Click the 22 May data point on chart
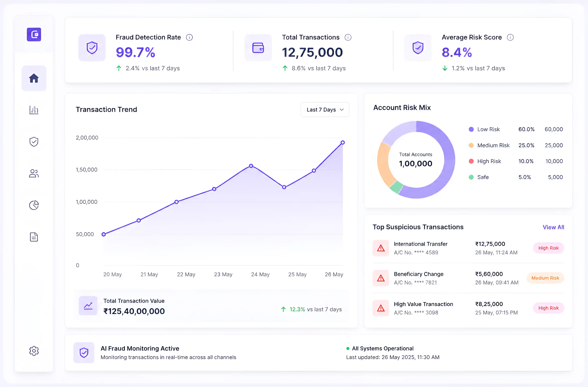The width and height of the screenshot is (588, 387). [x=176, y=202]
